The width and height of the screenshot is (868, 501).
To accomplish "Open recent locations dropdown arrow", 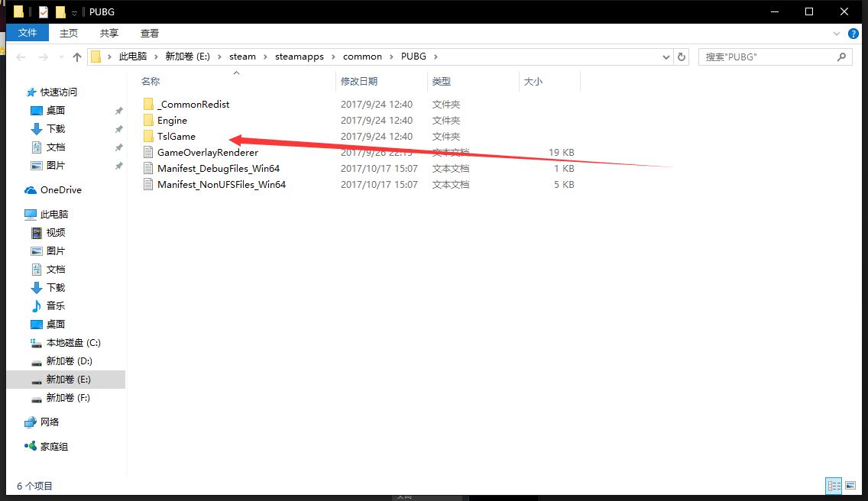I will pos(61,57).
